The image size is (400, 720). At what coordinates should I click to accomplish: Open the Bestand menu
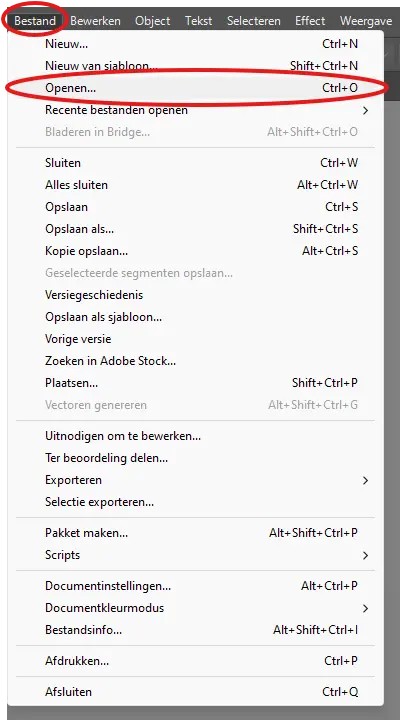point(35,21)
